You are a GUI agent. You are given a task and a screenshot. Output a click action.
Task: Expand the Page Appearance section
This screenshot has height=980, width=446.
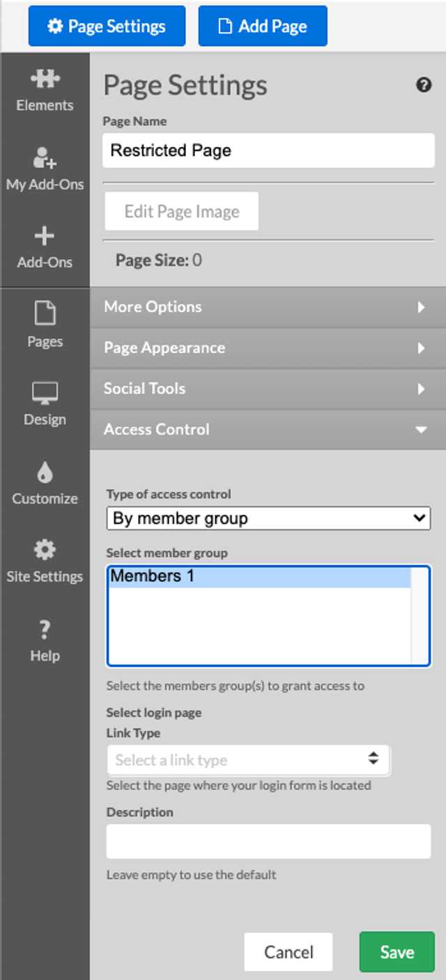pos(268,348)
